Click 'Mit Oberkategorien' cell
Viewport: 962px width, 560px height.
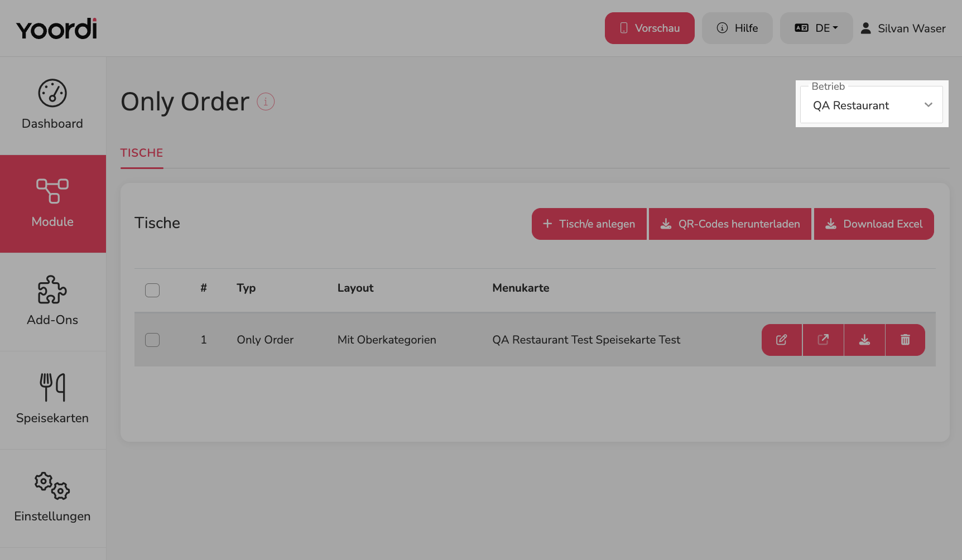coord(387,340)
